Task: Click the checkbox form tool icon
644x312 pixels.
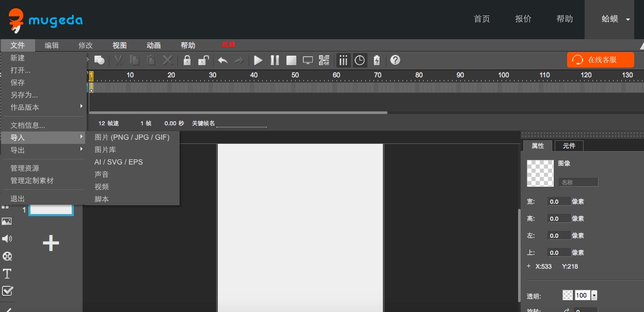Action: pyautogui.click(x=7, y=291)
